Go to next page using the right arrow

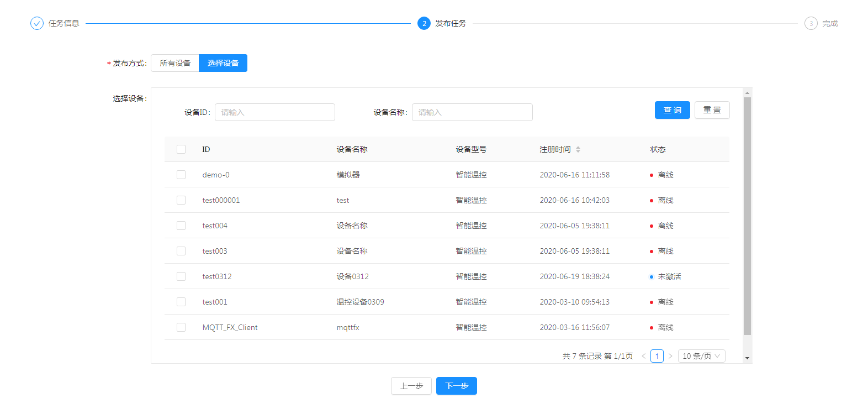click(x=670, y=356)
